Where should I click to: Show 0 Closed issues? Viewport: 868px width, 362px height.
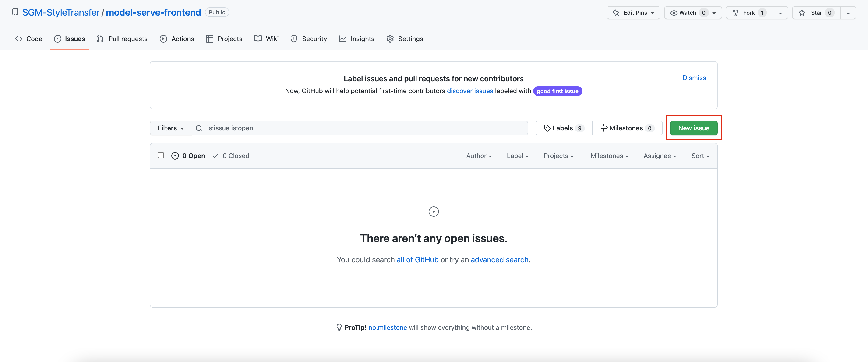click(x=231, y=156)
